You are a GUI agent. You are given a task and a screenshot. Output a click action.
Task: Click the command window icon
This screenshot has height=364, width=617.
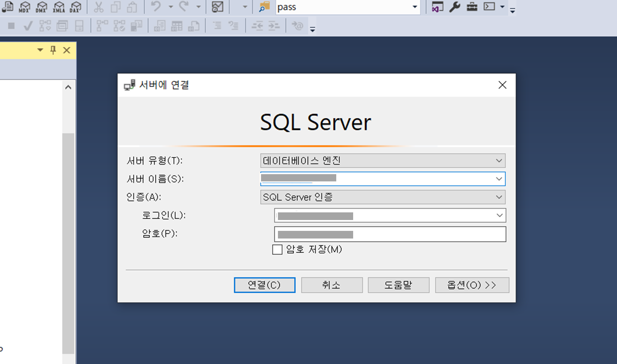(x=489, y=6)
